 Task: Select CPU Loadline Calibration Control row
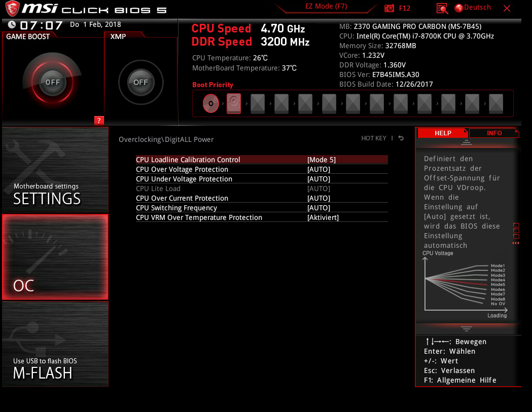coord(262,159)
